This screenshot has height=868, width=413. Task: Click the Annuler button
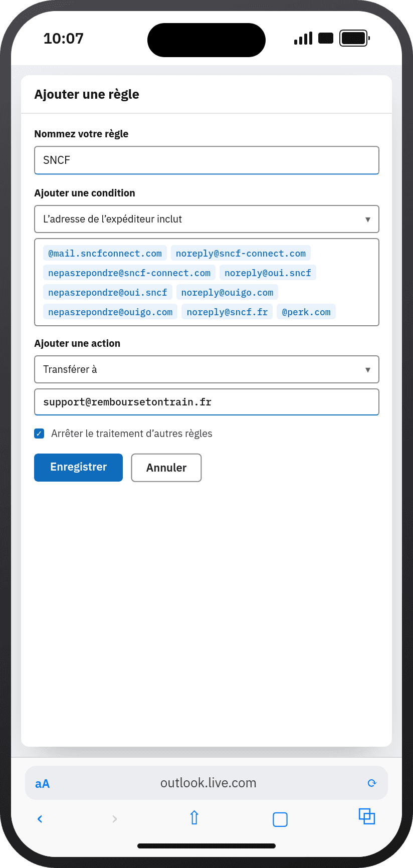pos(166,468)
